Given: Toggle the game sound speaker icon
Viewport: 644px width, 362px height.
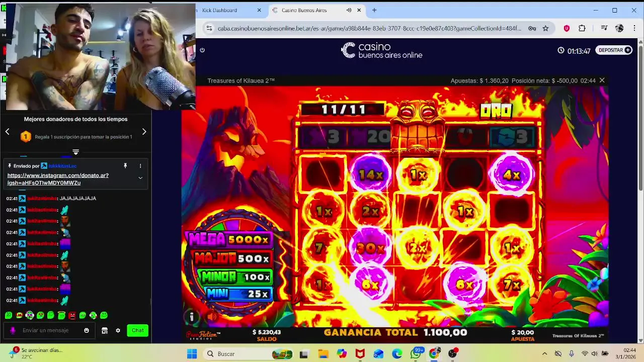Looking at the screenshot, I should point(212,317).
